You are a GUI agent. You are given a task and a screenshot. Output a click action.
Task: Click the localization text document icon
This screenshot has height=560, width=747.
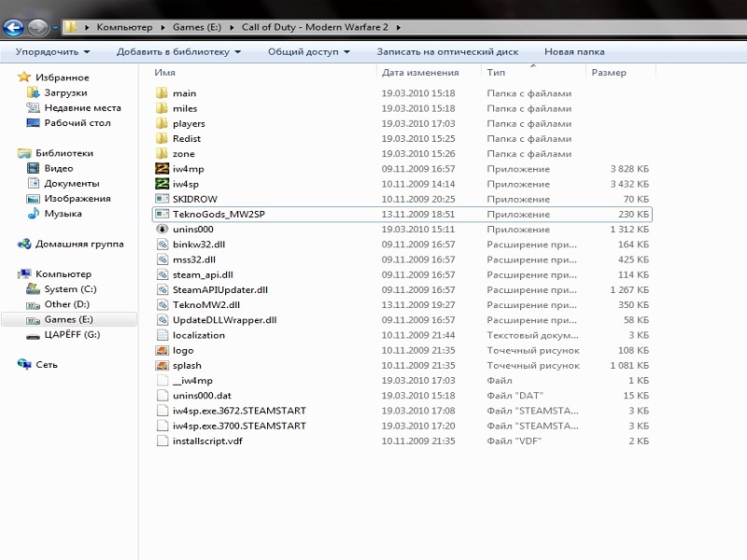[162, 335]
